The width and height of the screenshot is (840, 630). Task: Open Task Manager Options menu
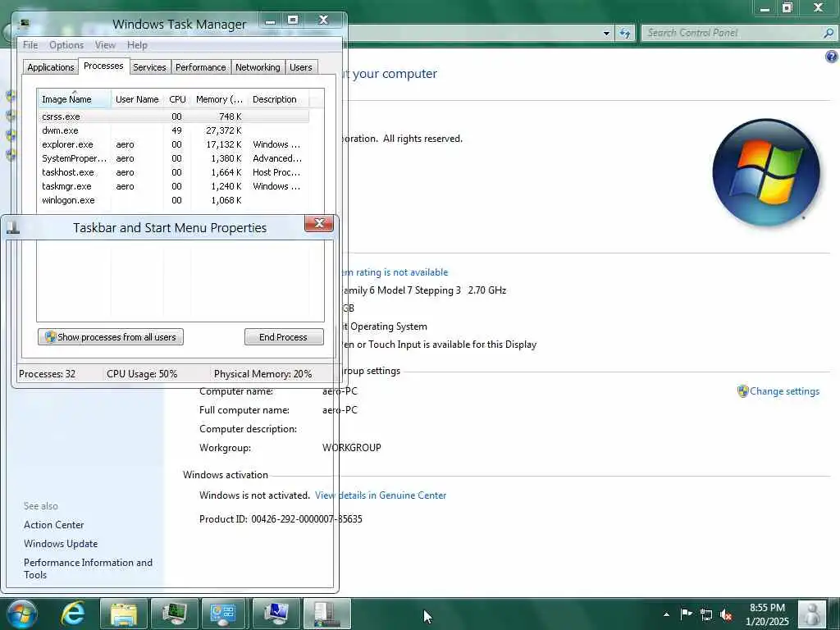(66, 45)
